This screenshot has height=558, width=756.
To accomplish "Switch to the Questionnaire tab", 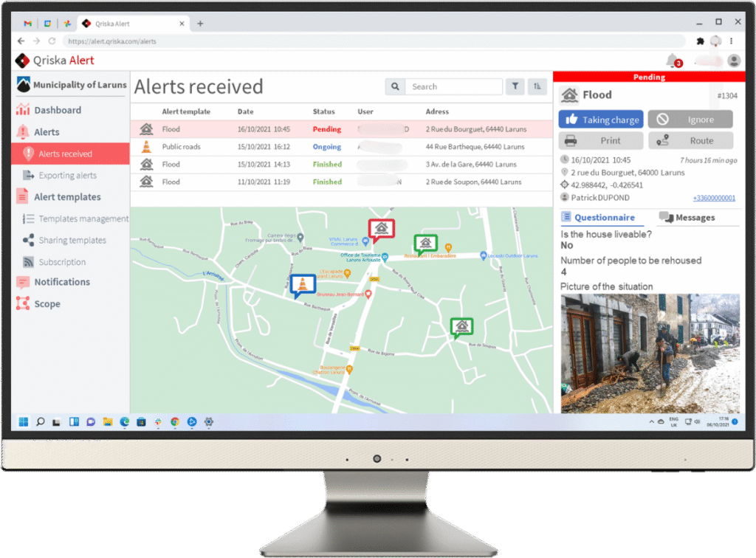I will (x=598, y=217).
